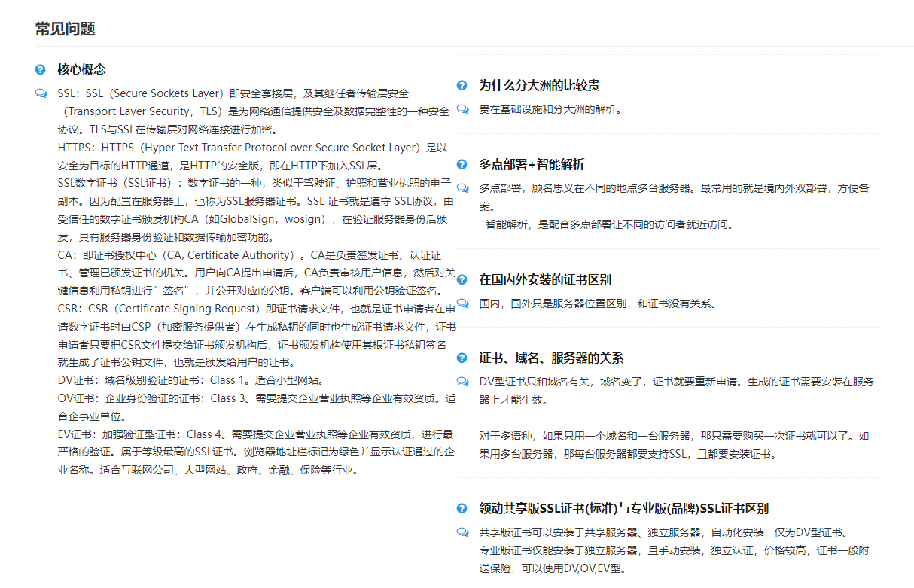Open the 领动共享版SSL证书(标准)与专业版 heading

[x=623, y=508]
